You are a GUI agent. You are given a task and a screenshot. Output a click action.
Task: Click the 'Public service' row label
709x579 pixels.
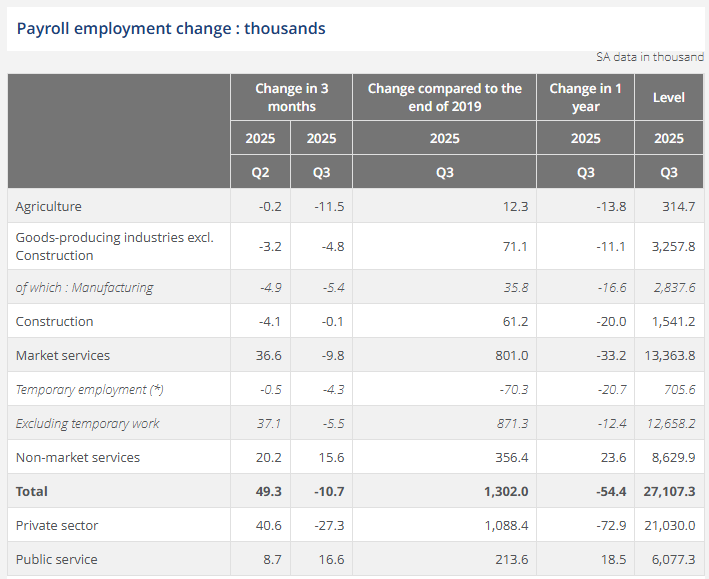point(57,559)
